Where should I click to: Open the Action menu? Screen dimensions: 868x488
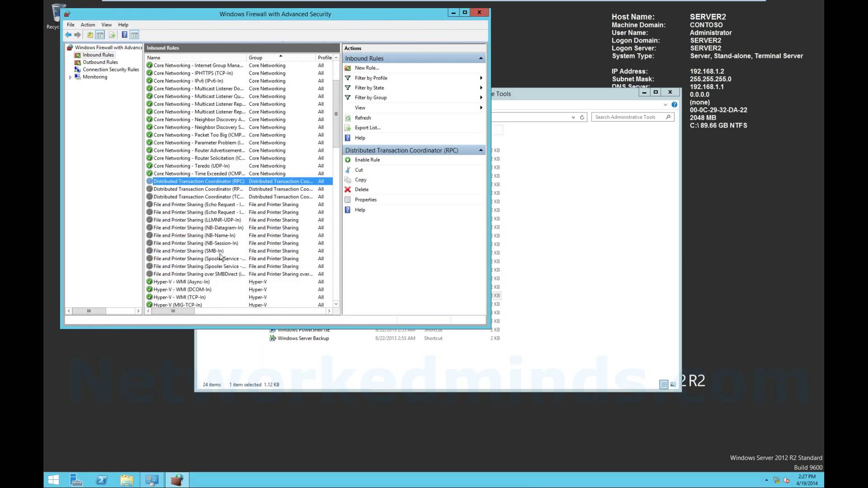(88, 25)
